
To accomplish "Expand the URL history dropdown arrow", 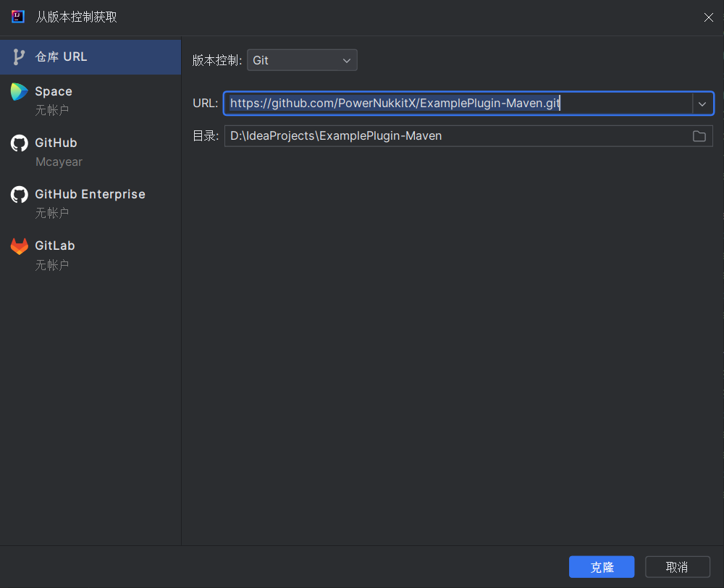I will (702, 104).
